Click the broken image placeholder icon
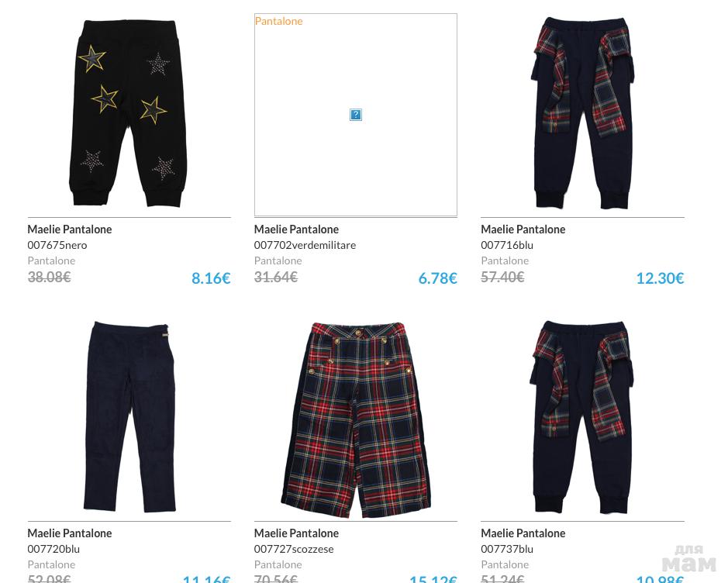 [x=356, y=115]
